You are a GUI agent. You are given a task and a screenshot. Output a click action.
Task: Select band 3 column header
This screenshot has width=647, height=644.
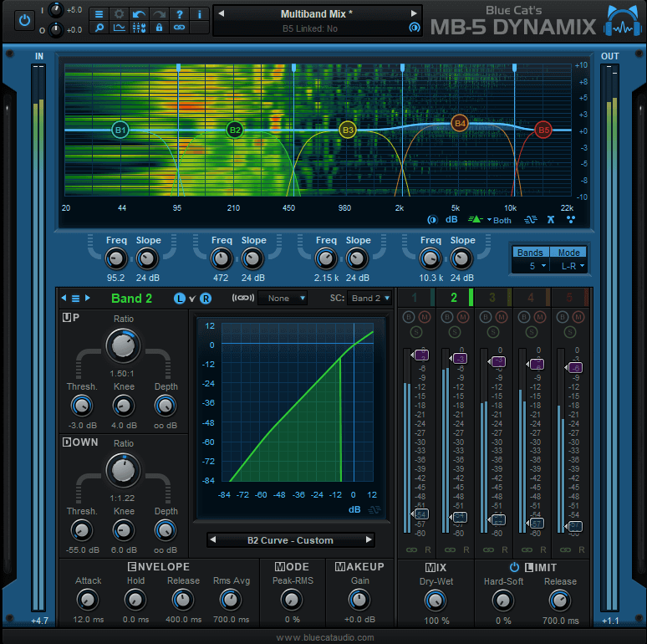(492, 297)
